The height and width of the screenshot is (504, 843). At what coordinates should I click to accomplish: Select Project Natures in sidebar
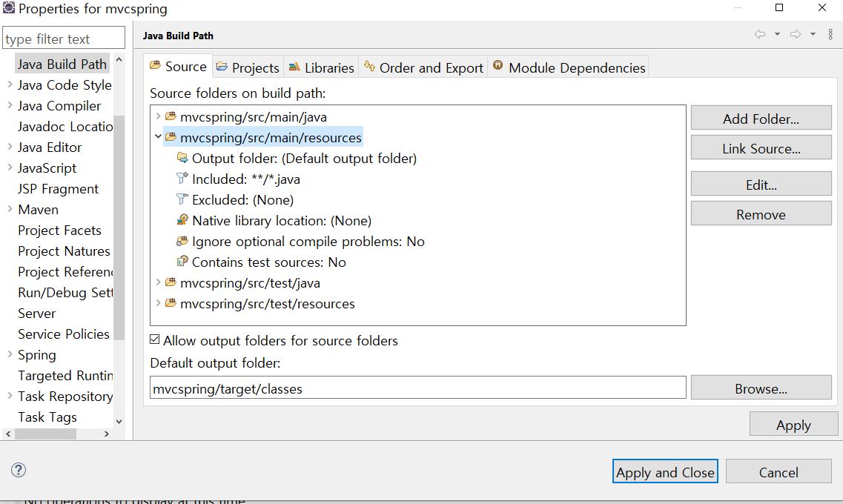(x=64, y=251)
